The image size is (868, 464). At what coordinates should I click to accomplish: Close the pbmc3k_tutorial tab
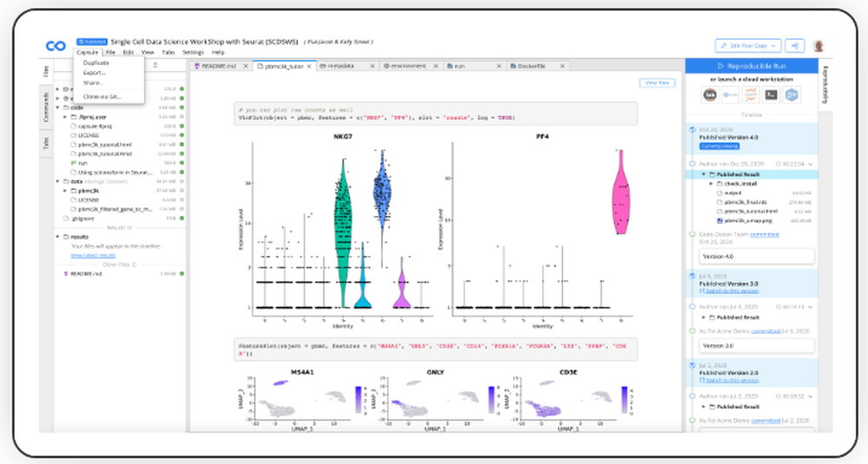pyautogui.click(x=309, y=66)
